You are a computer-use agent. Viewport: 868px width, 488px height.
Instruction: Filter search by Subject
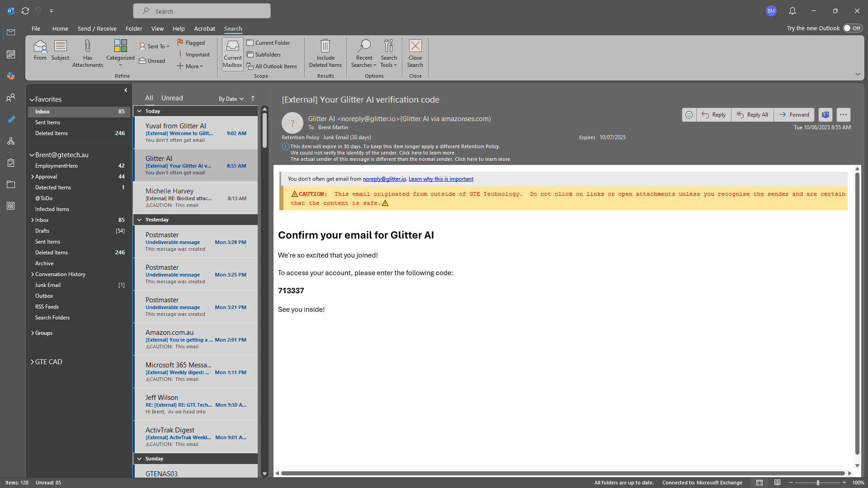(60, 50)
